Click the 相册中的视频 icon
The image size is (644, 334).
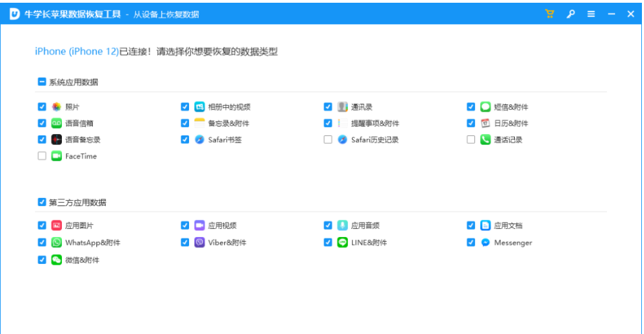(199, 107)
